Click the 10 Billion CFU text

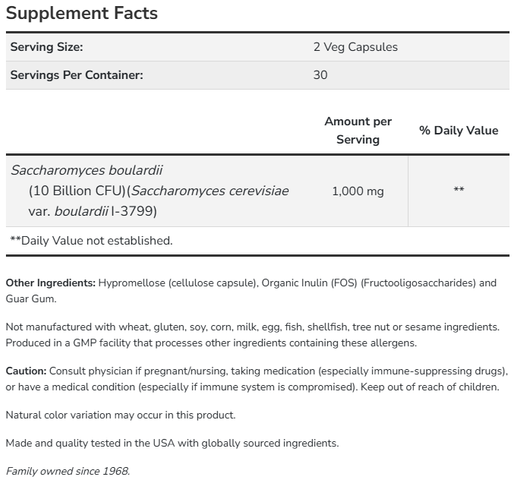pyautogui.click(x=77, y=191)
